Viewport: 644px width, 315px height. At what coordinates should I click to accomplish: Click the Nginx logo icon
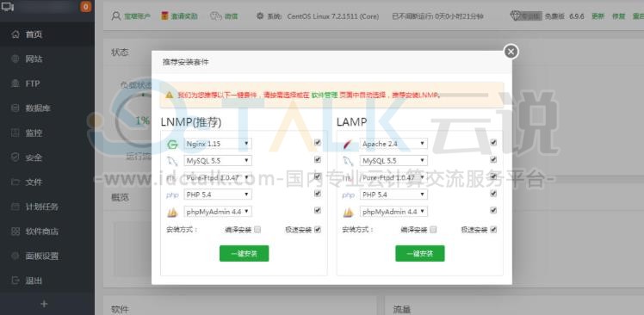172,144
